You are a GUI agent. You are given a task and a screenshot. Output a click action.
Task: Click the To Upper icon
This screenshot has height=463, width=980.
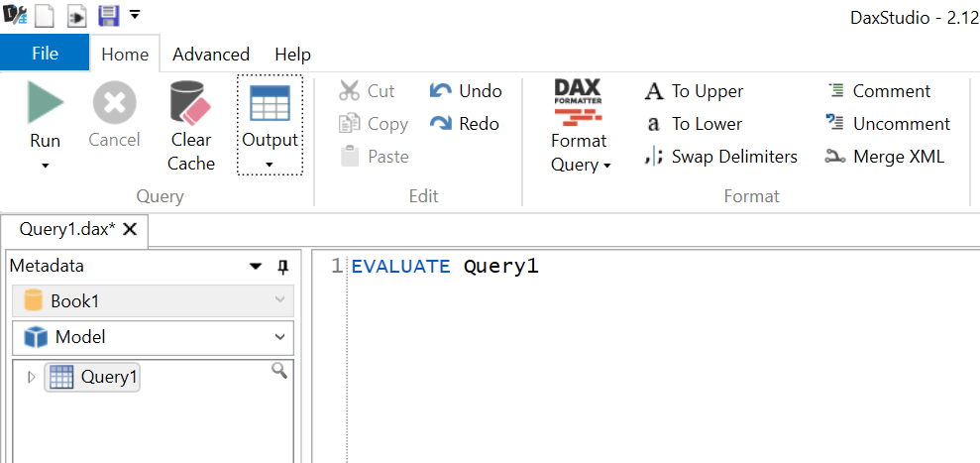pyautogui.click(x=654, y=91)
